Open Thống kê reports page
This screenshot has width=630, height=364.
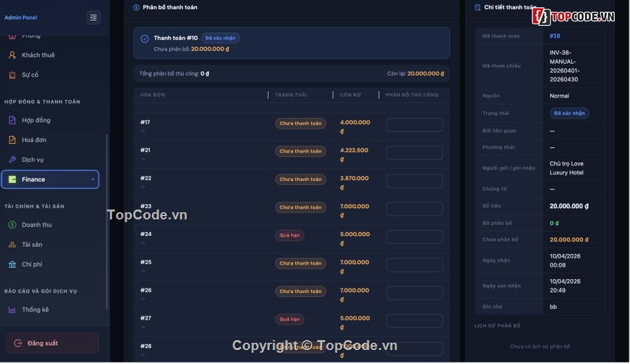[x=50, y=310]
